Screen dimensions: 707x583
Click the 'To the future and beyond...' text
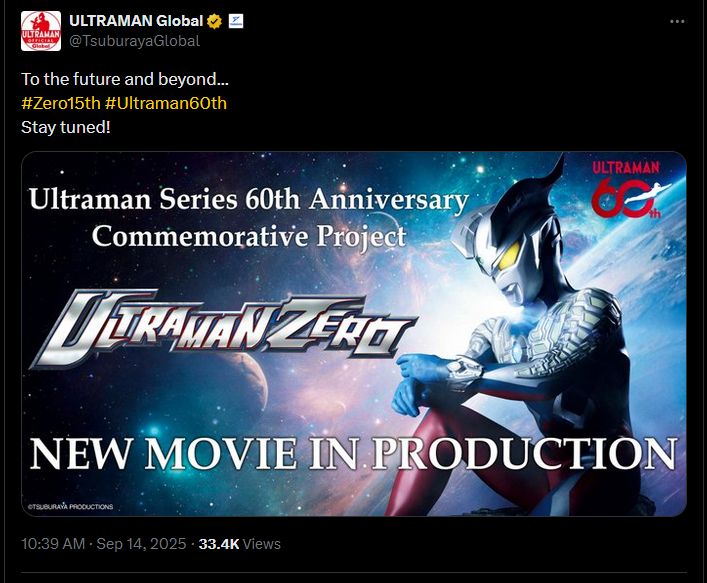click(125, 79)
